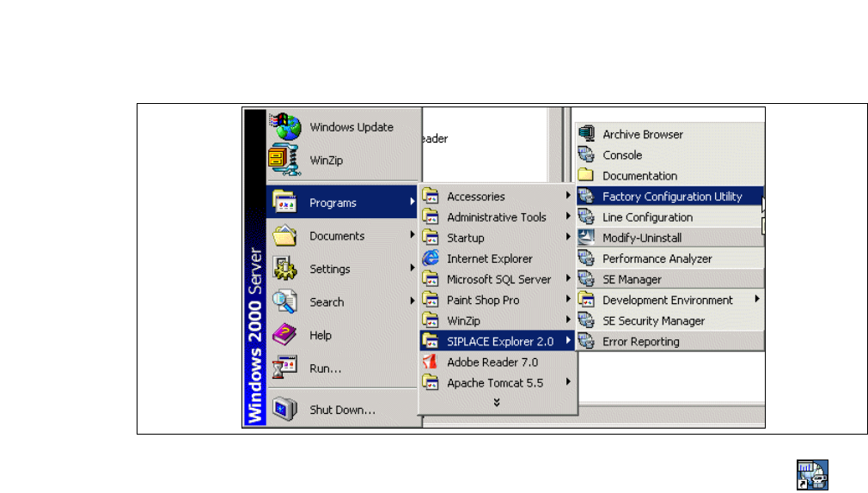Image resolution: width=868 pixels, height=493 pixels.
Task: Expand the Settings submenu arrow
Action: [x=413, y=268]
